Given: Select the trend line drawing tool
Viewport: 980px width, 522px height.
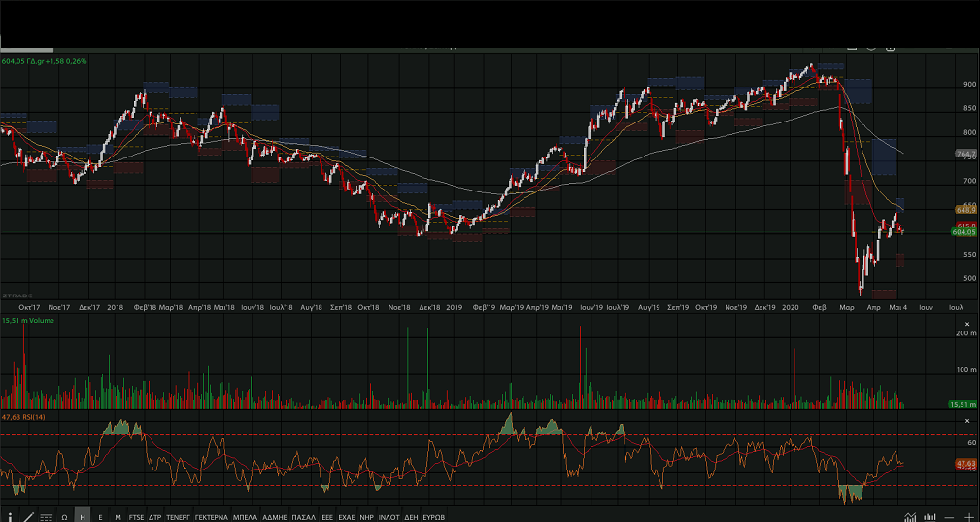Looking at the screenshot, I should coord(28,516).
